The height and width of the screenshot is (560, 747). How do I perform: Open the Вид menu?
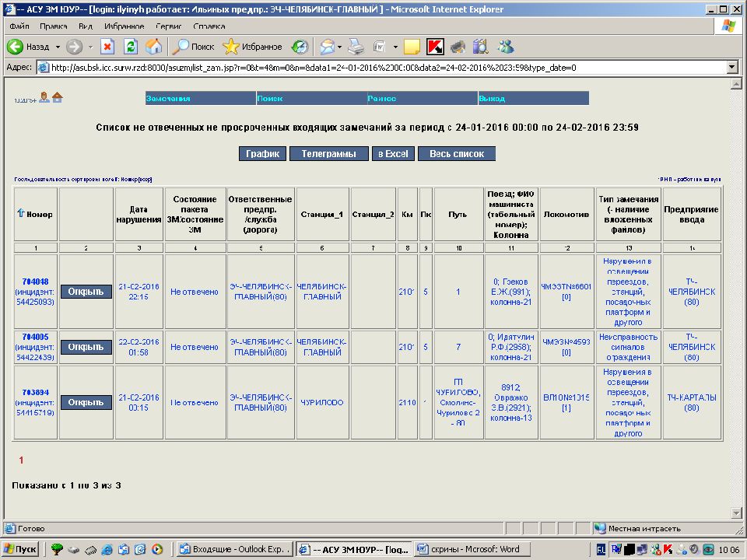[86, 26]
